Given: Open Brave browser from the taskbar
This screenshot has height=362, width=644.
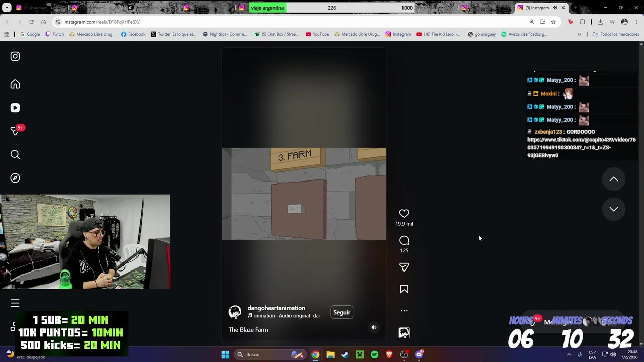Looking at the screenshot, I should coord(389,354).
